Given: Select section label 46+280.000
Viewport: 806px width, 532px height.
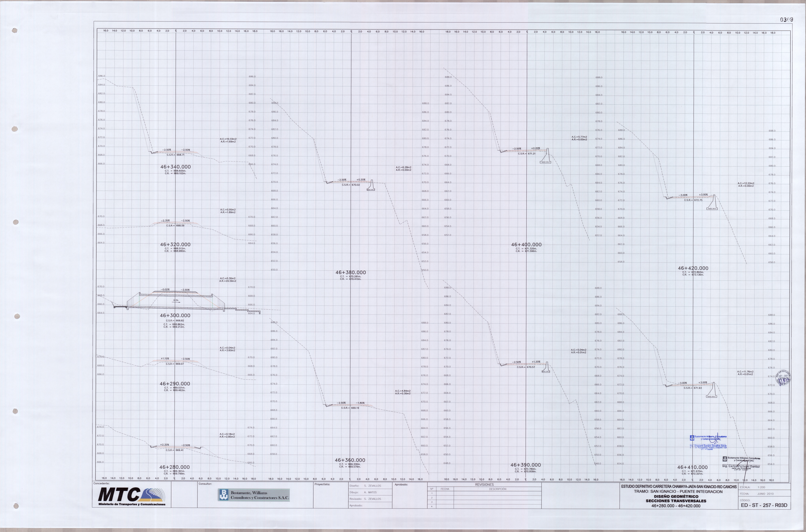Looking at the screenshot, I should [175, 467].
